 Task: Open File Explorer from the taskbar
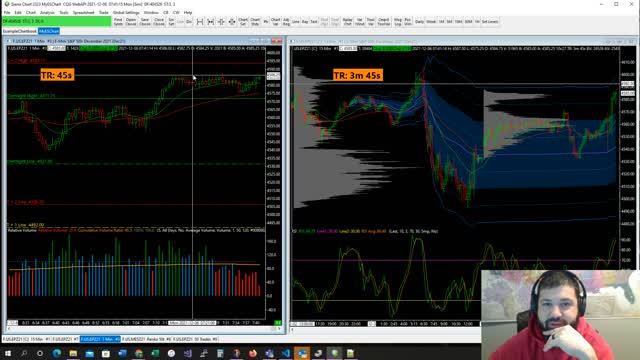point(73,353)
